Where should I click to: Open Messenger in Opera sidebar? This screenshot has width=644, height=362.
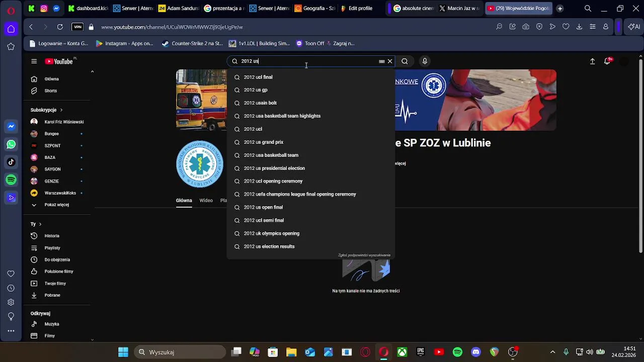[x=11, y=127]
